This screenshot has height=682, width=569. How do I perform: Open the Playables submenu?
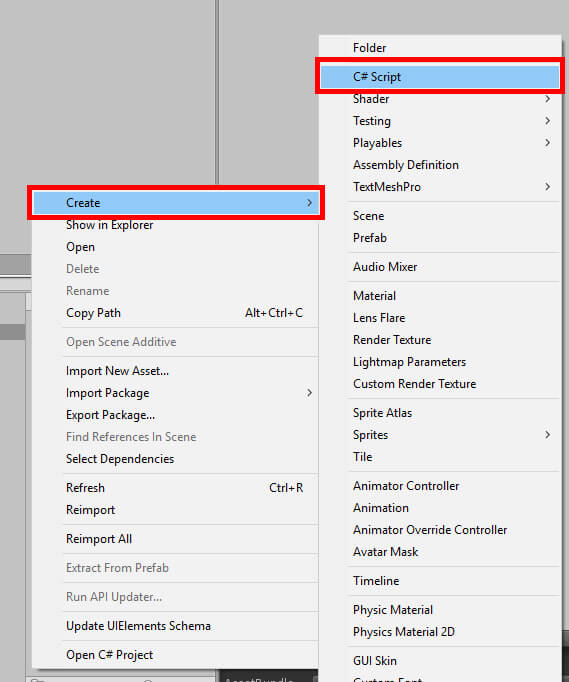[x=440, y=143]
